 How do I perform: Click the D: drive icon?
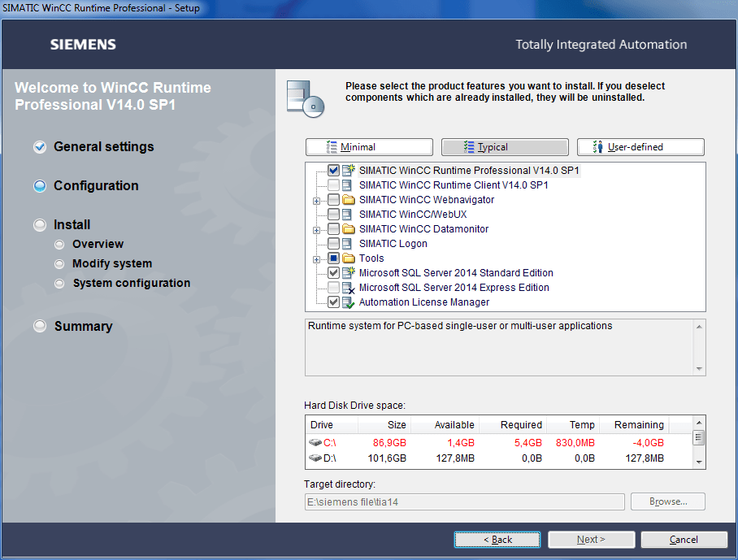tap(315, 458)
